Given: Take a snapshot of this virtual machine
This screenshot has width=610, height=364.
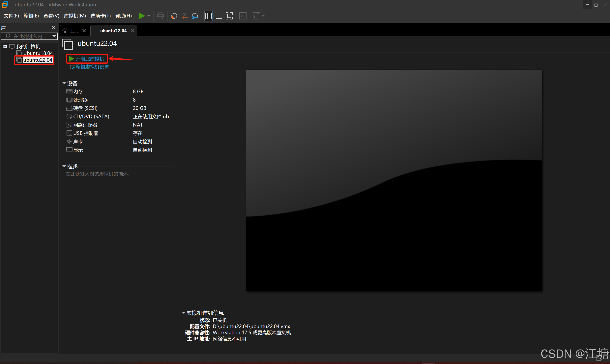Looking at the screenshot, I should [174, 16].
